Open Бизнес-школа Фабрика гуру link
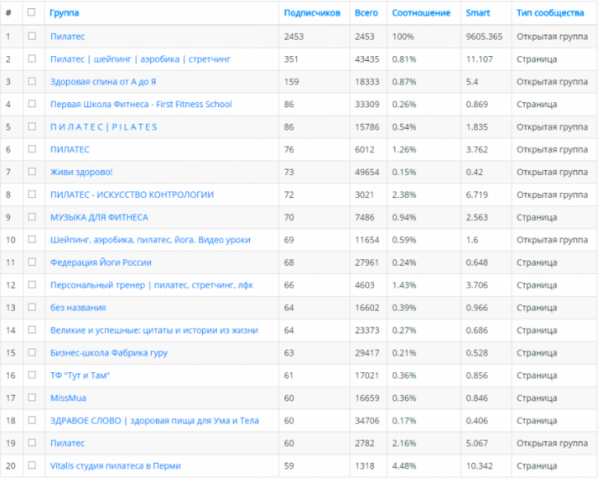 [109, 353]
